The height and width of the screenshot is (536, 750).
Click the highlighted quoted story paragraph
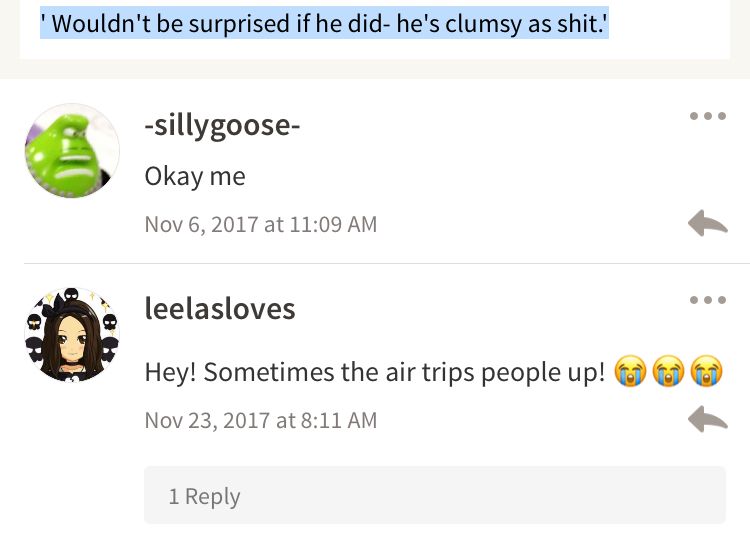coord(324,23)
